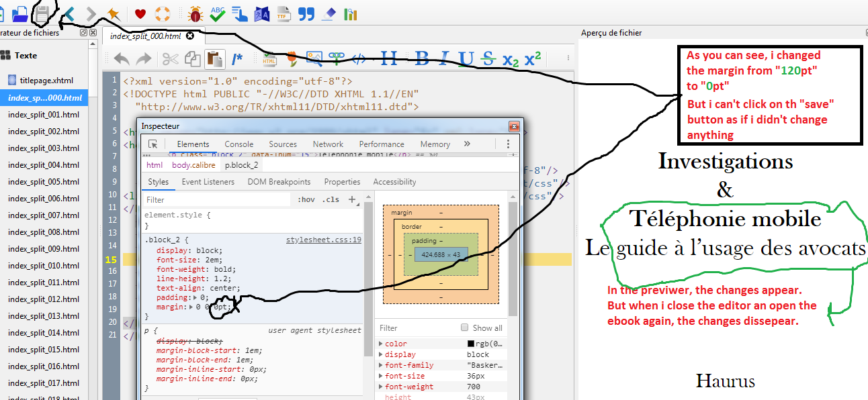Image resolution: width=868 pixels, height=400 pixels.
Task: Toggle the .cls class editor button
Action: [331, 199]
